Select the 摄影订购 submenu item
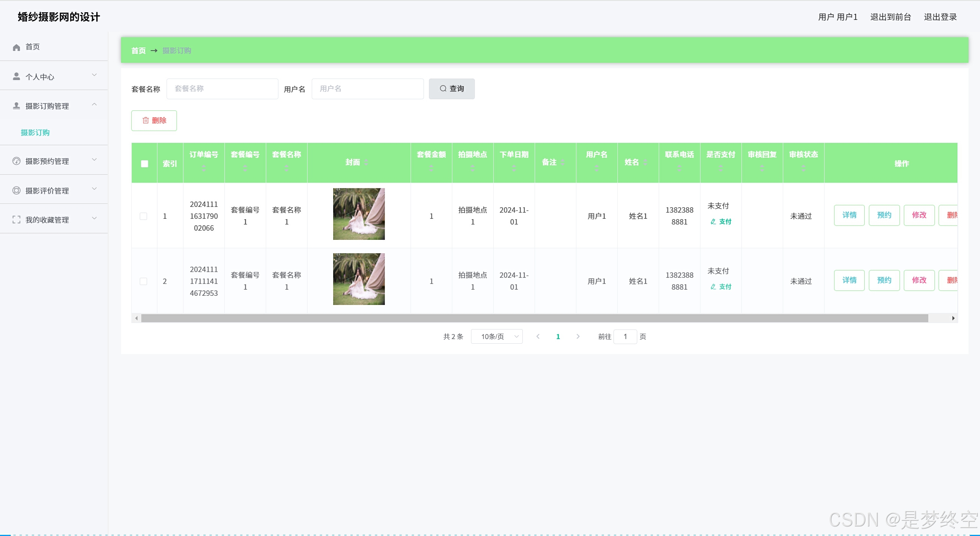The width and height of the screenshot is (980, 536). [35, 133]
